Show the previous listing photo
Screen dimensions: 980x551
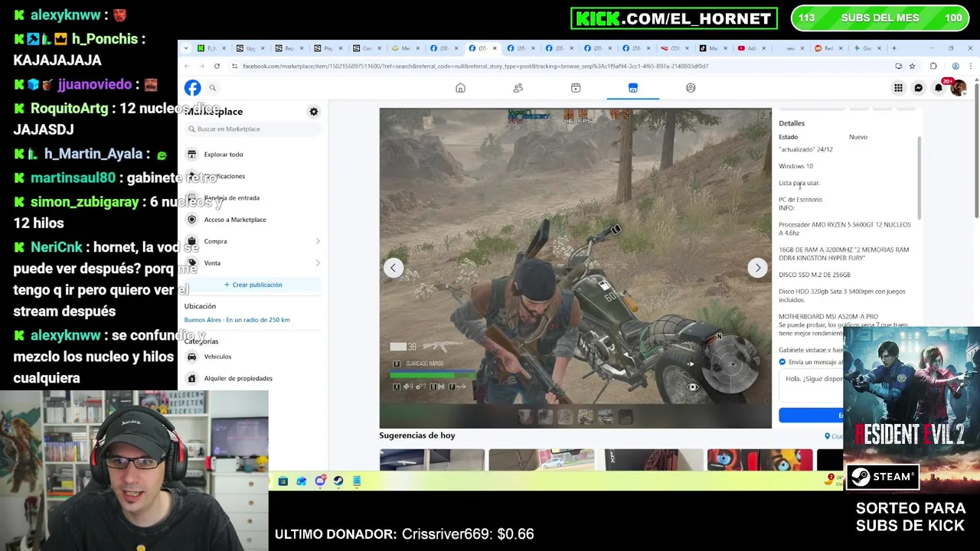[394, 268]
